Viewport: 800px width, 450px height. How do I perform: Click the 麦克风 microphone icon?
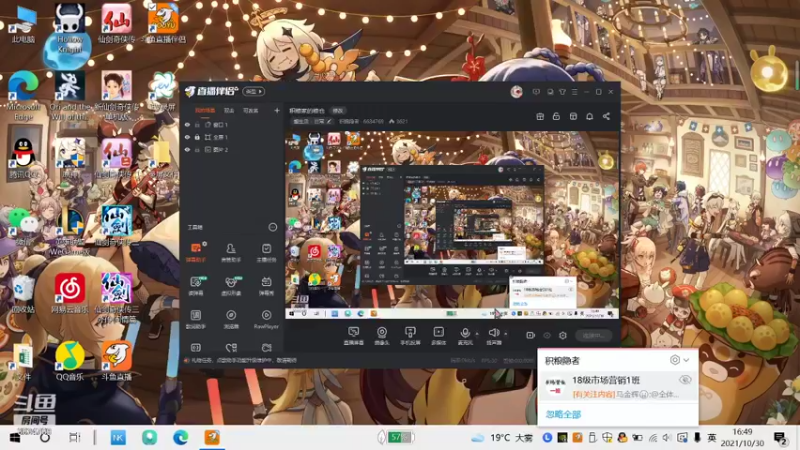click(x=465, y=333)
